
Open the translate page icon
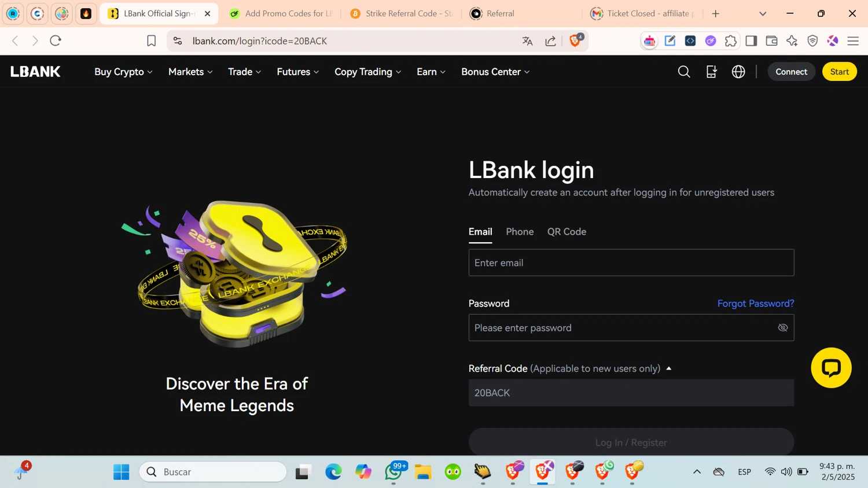pyautogui.click(x=527, y=41)
